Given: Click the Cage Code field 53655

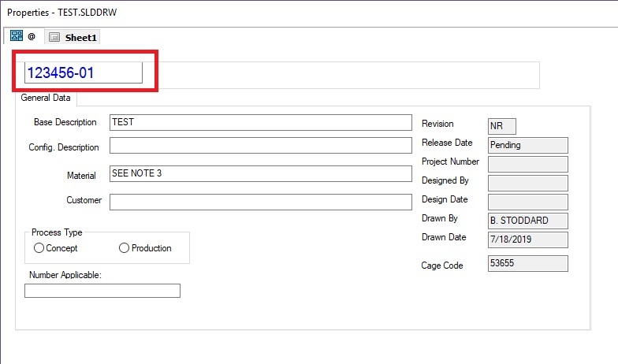Looking at the screenshot, I should 528,263.
